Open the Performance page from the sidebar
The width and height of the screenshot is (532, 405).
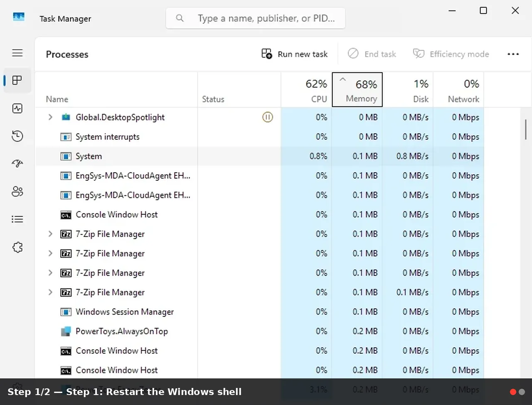pyautogui.click(x=17, y=109)
